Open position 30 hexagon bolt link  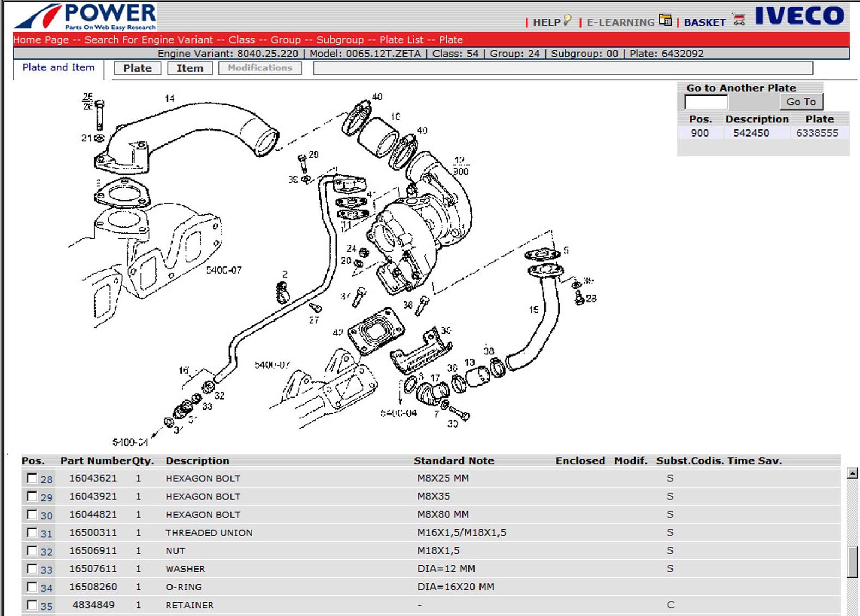point(46,516)
